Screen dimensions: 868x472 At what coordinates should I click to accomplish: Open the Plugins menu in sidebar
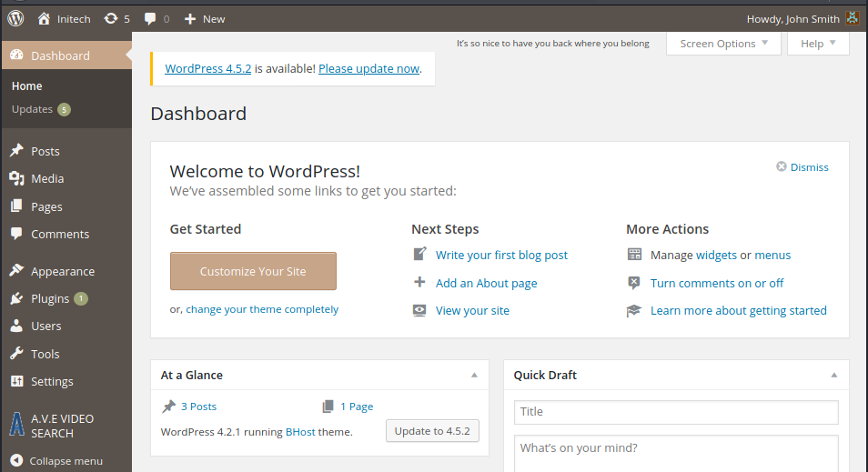coord(50,298)
